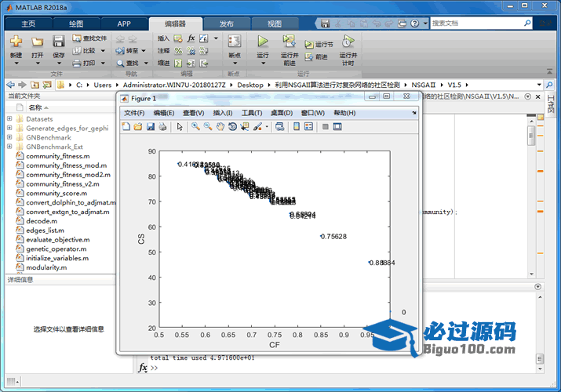Select genetic_operator.m file
This screenshot has width=561, height=392.
tap(56, 249)
